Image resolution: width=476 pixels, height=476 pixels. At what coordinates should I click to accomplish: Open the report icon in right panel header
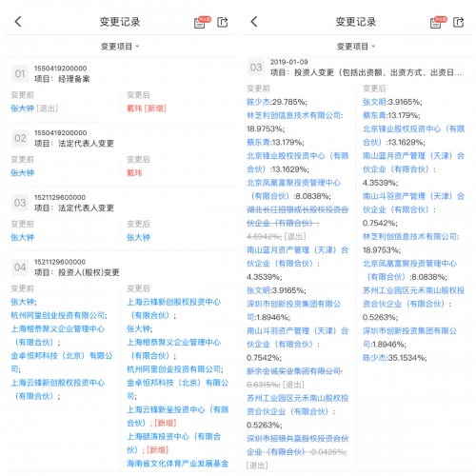coord(438,22)
